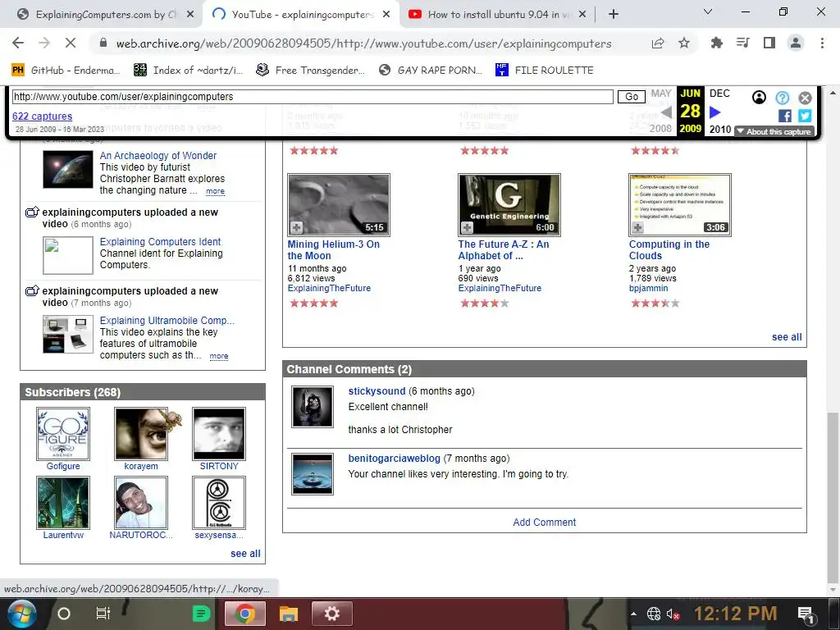Add Genetic Engineering video to the queue with the plus icon

tap(467, 227)
